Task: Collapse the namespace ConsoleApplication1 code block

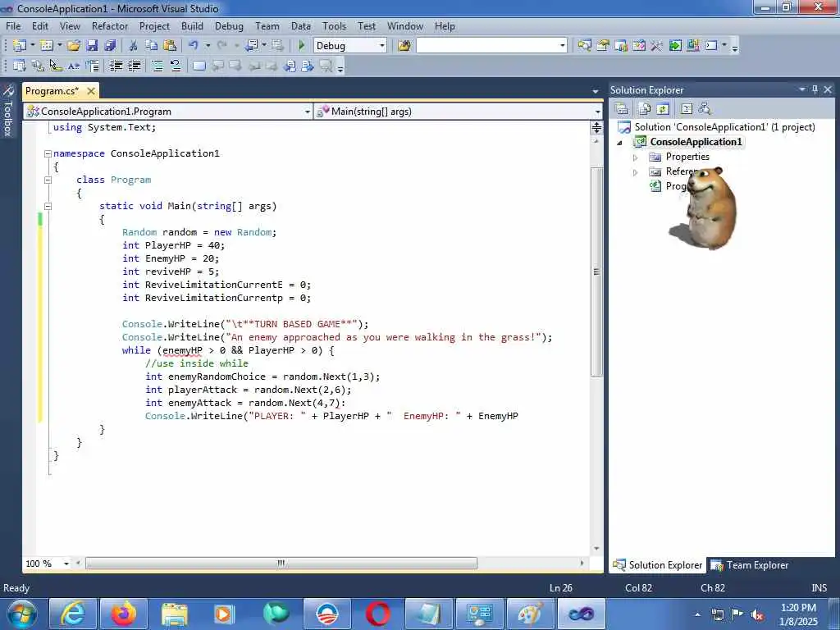Action: pyautogui.click(x=48, y=153)
